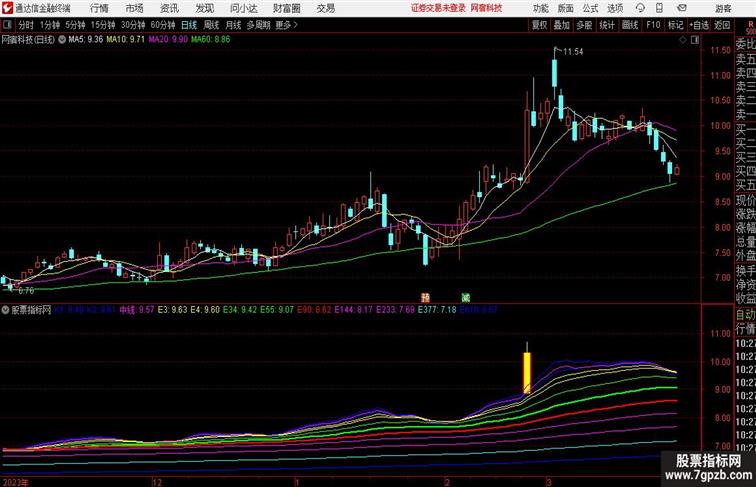
Task: Add stock via +自选 button
Action: [x=699, y=25]
